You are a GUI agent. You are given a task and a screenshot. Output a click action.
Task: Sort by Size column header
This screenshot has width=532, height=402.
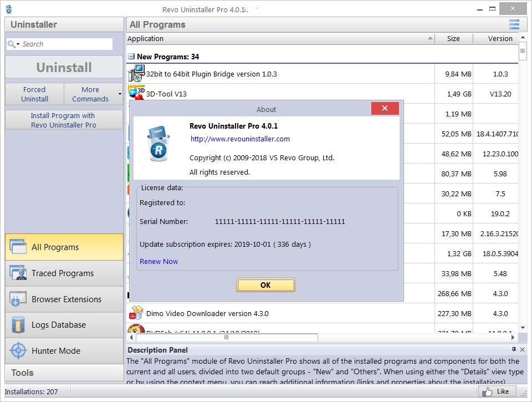click(x=454, y=39)
